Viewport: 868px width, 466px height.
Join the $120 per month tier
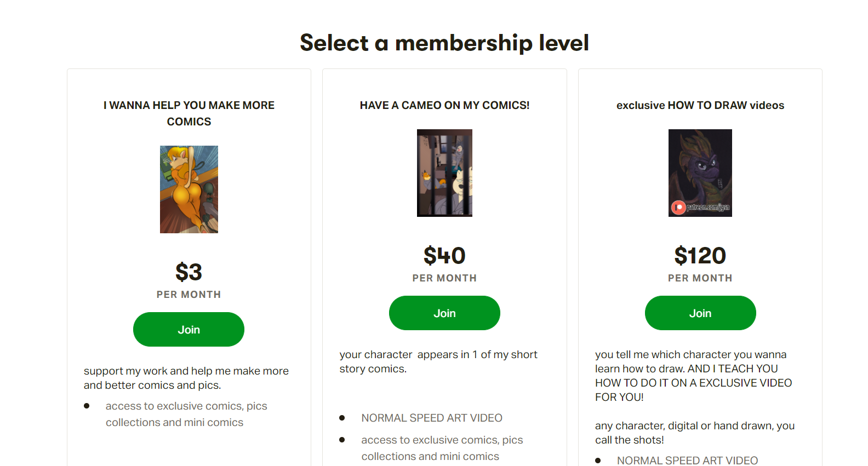(x=700, y=313)
